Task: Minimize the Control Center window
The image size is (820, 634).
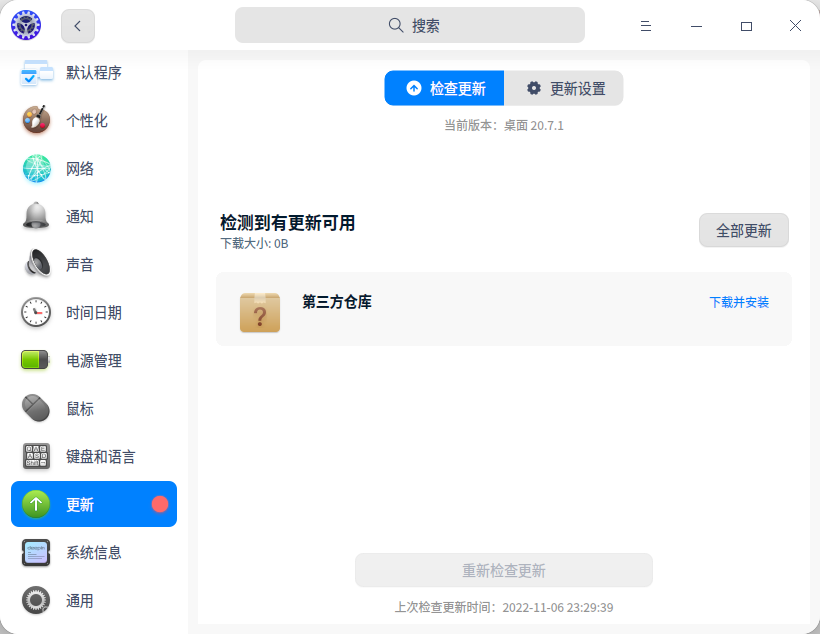Action: click(x=696, y=26)
